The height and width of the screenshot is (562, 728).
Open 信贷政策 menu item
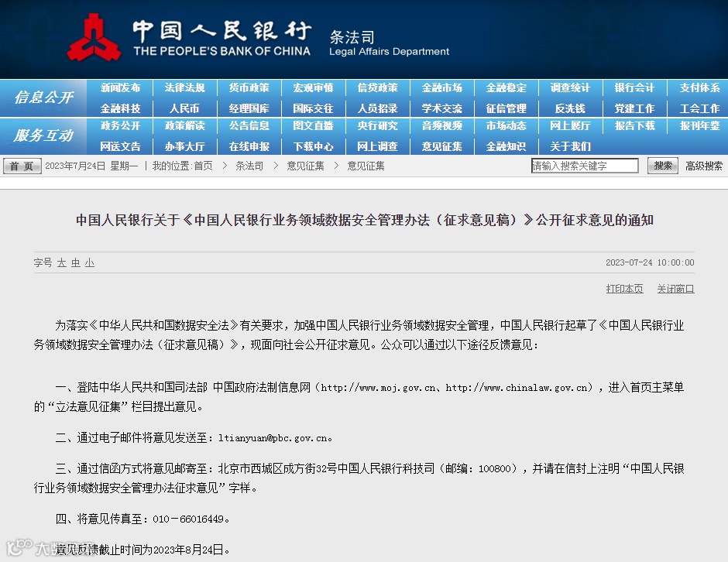377,87
